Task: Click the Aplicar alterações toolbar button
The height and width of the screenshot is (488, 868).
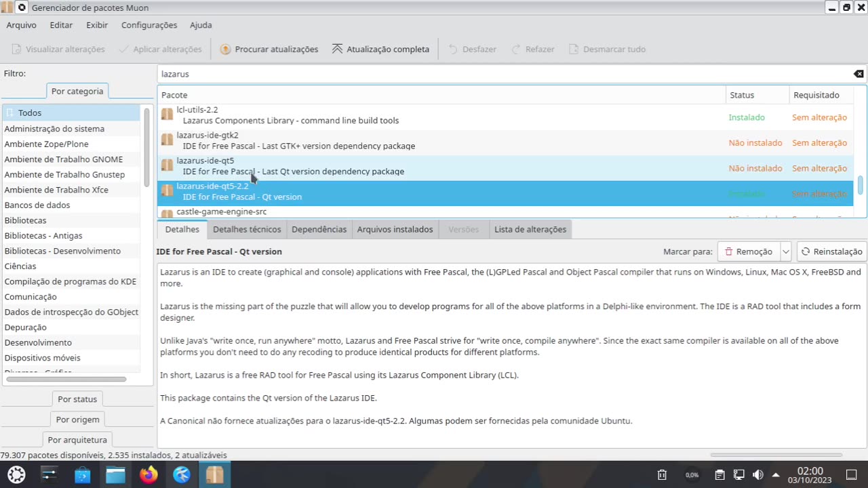Action: 160,49
